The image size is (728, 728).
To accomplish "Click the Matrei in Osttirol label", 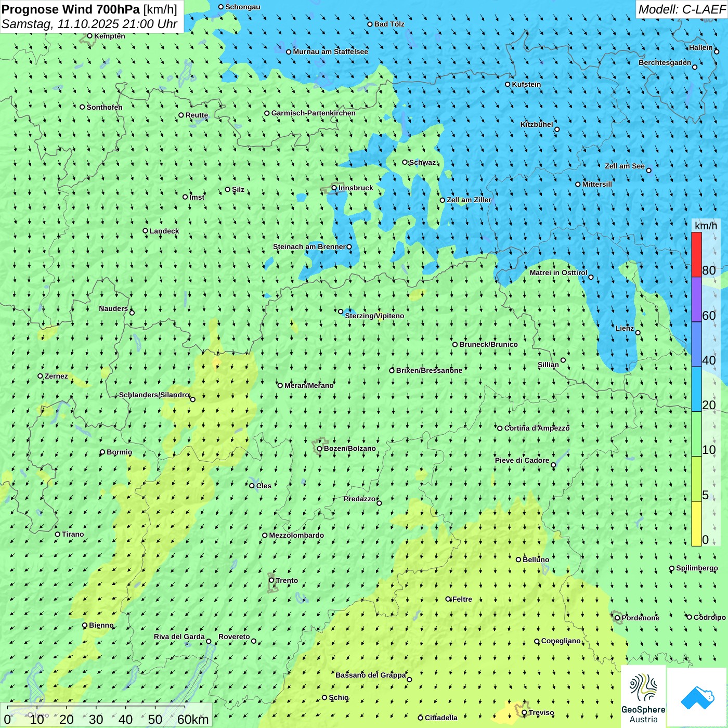I will pyautogui.click(x=558, y=272).
